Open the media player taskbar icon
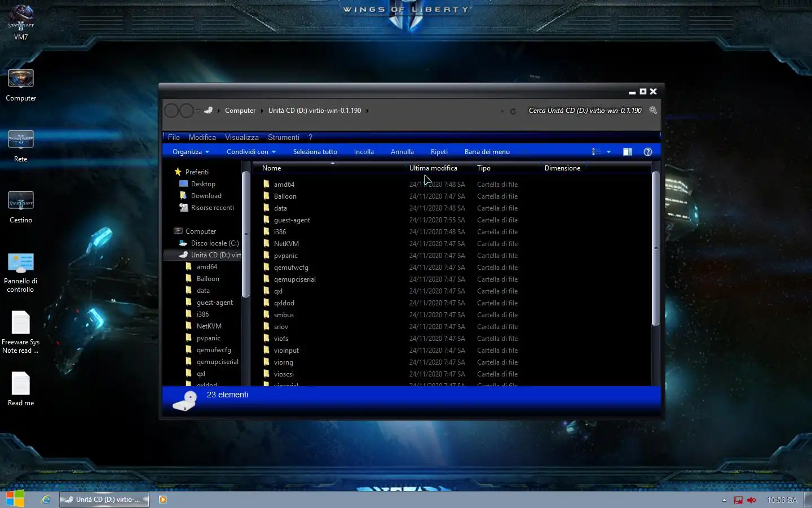 163,500
